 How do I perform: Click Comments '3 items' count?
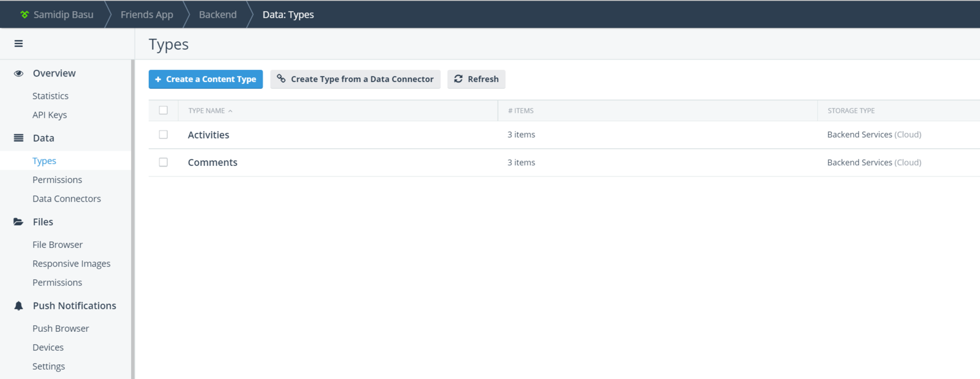pyautogui.click(x=521, y=162)
